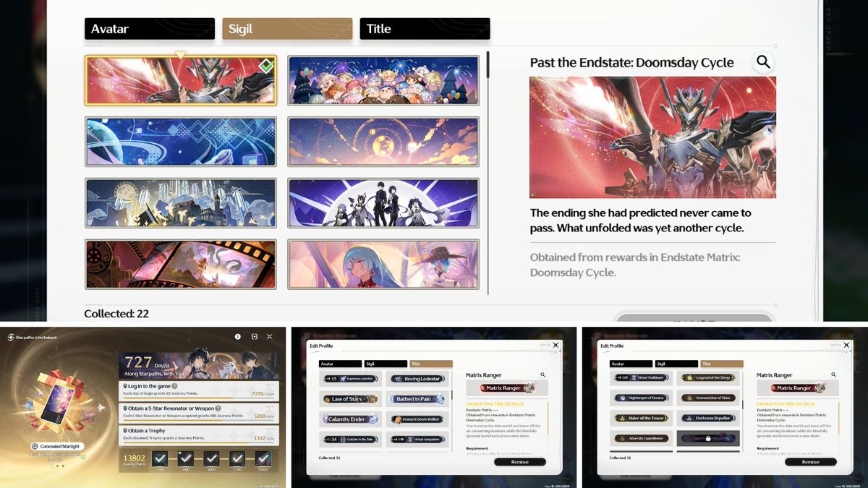Screen dimensions: 868x488
Task: Choose the Bathed in Pain title badge
Action: point(416,398)
